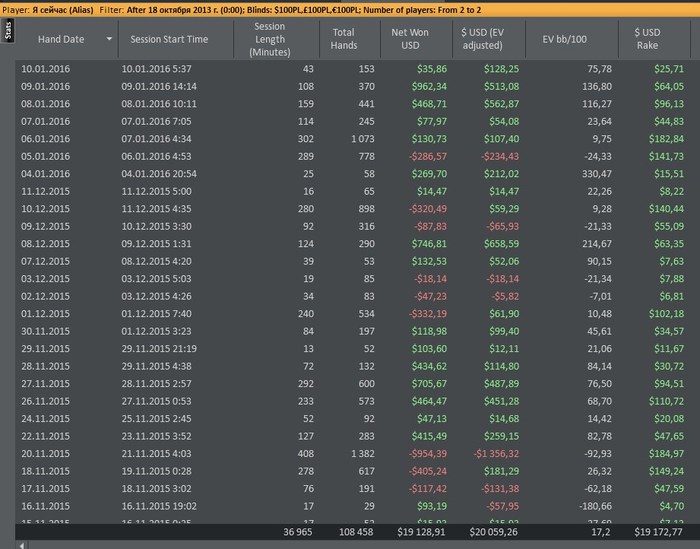Sort by Total Hands column header

(x=344, y=39)
